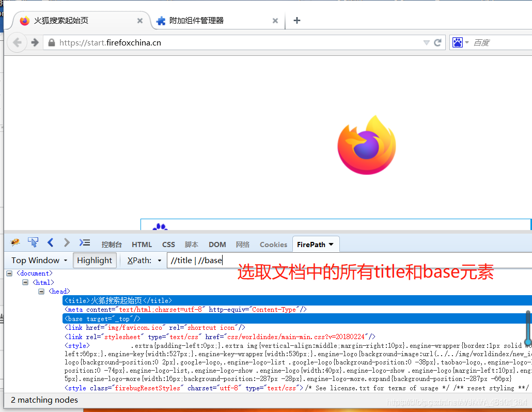532x412 pixels.
Task: Go back in Firebug panel history
Action: coord(51,242)
